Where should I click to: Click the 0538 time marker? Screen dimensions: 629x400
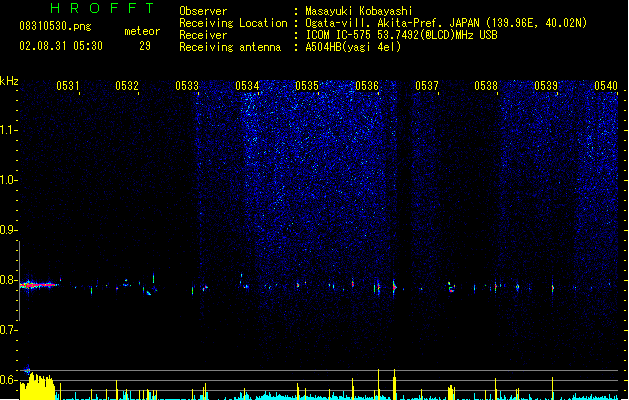[486, 86]
